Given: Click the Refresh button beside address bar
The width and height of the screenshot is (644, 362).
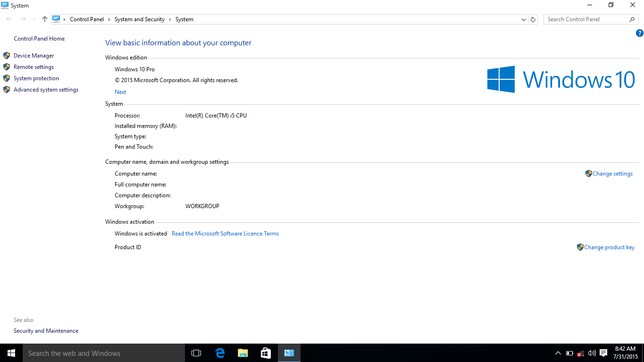Looking at the screenshot, I should (533, 19).
